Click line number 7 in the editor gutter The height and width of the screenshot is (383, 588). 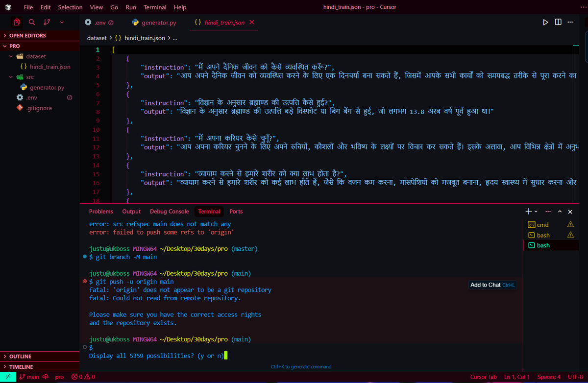click(98, 103)
